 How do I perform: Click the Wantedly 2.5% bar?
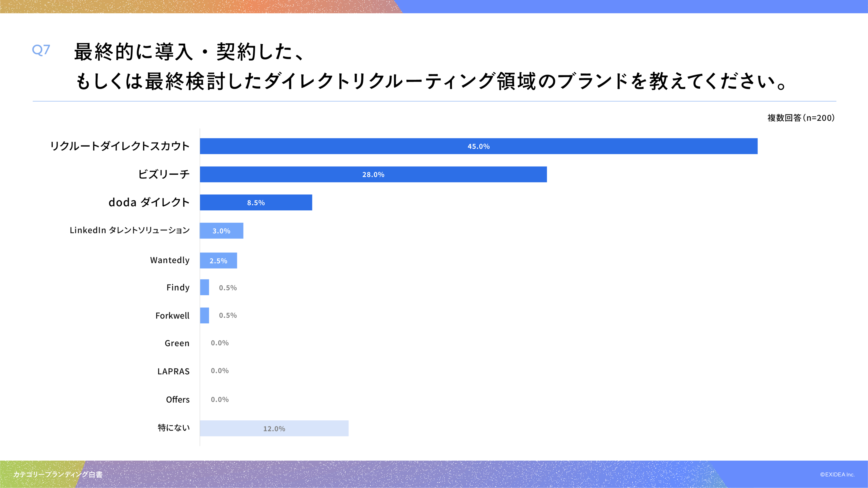click(x=218, y=260)
